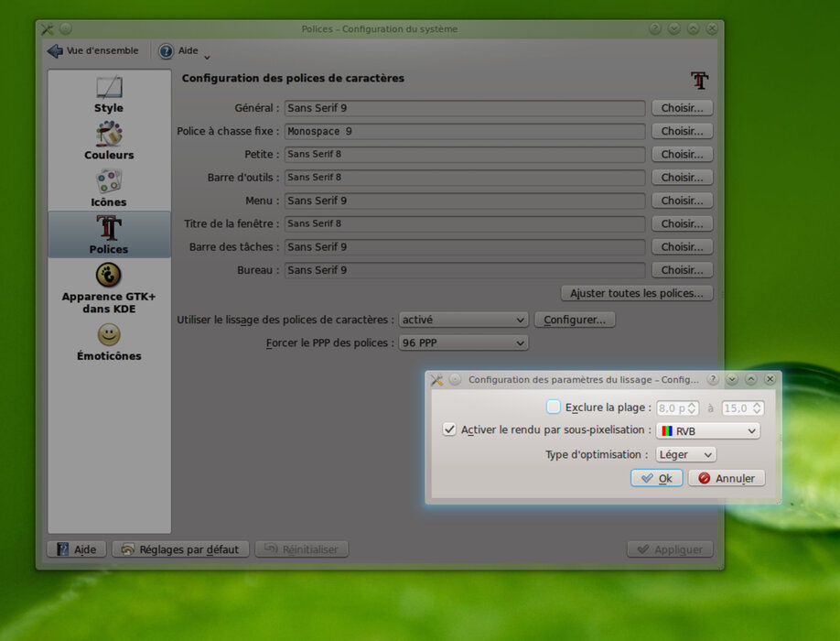Image resolution: width=840 pixels, height=641 pixels.
Task: Click Annuler to cancel lissage settings
Action: coord(726,478)
